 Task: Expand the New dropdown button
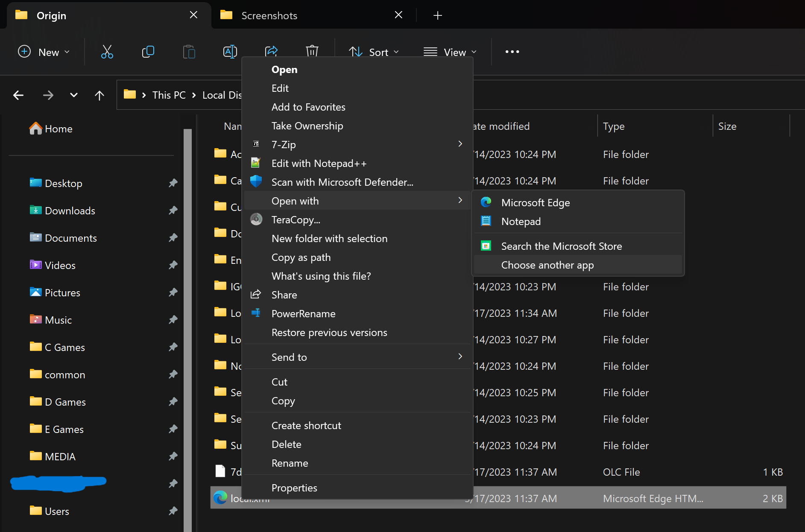(44, 52)
